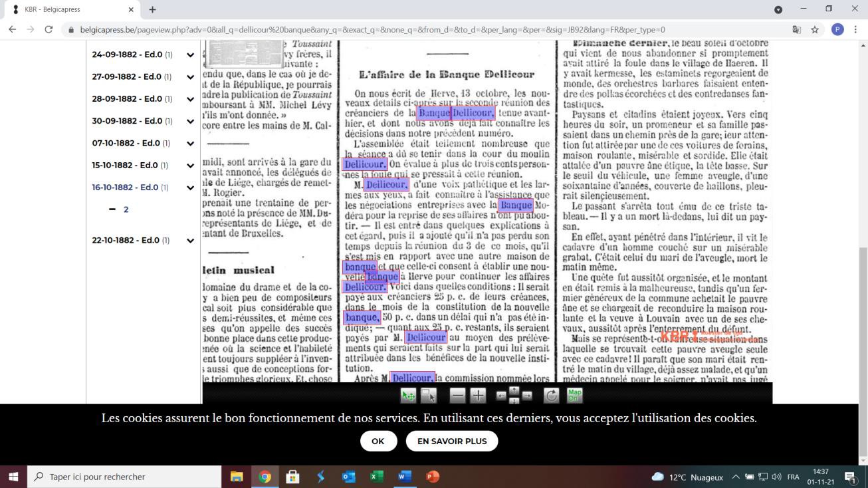
Task: Collapse the 16-10-1882 edition entry
Action: [x=190, y=187]
